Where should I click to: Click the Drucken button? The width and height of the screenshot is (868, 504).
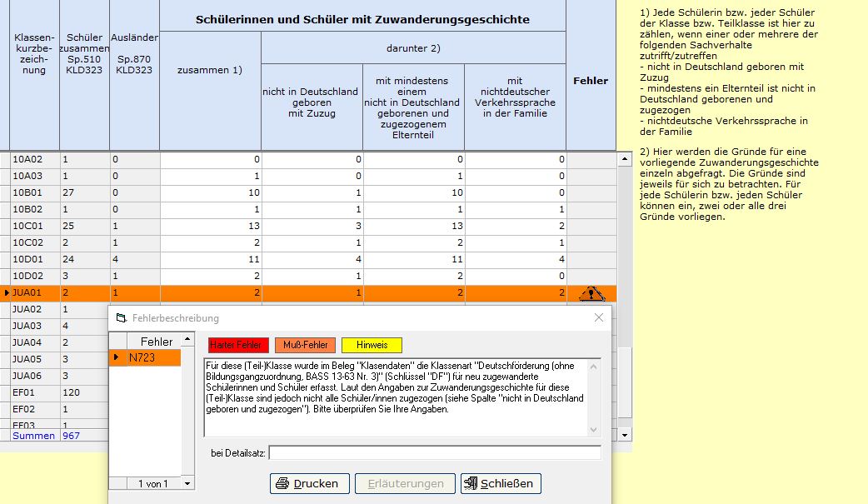pos(309,483)
